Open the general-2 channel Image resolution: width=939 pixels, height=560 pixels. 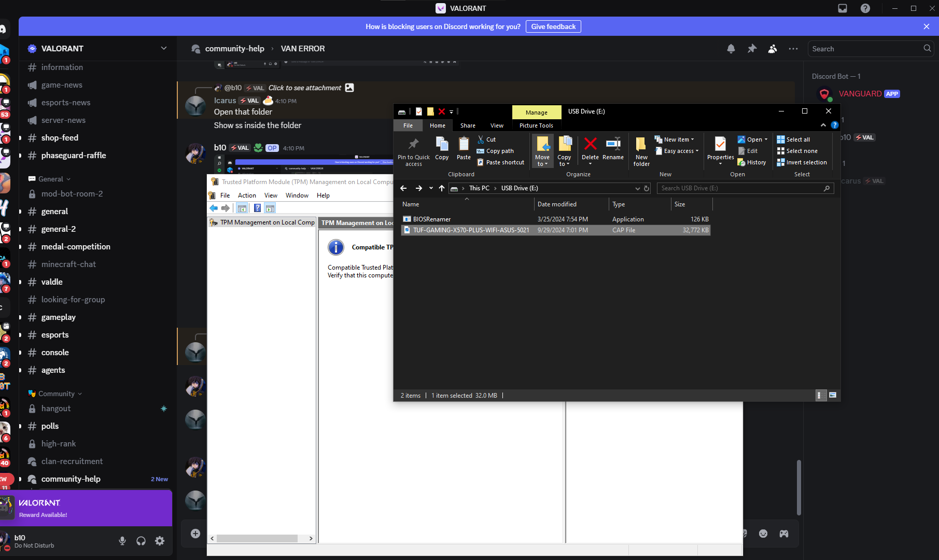pyautogui.click(x=59, y=229)
